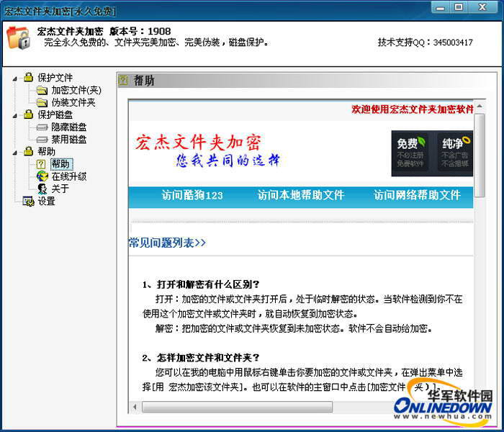Click the person icon for 关于

[42, 189]
